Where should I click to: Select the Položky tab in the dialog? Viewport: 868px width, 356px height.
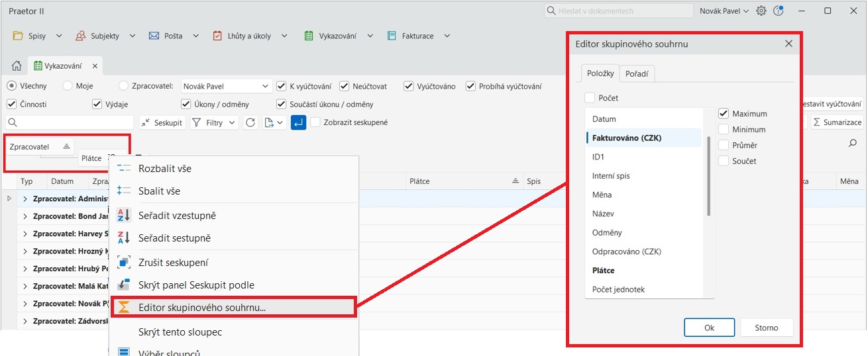coord(601,73)
